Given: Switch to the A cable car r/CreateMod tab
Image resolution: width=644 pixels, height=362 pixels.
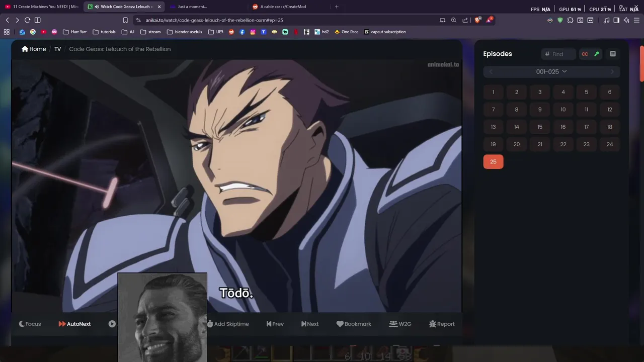Looking at the screenshot, I should click(x=289, y=7).
